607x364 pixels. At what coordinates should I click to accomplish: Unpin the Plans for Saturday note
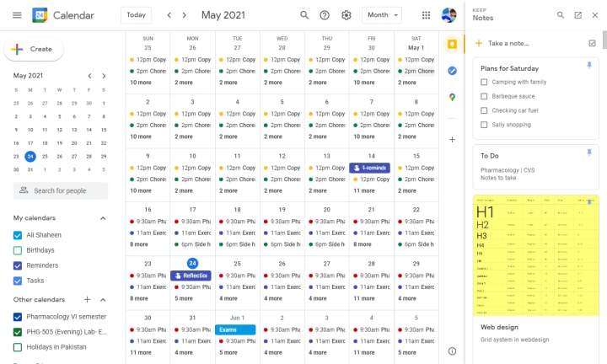(x=589, y=65)
